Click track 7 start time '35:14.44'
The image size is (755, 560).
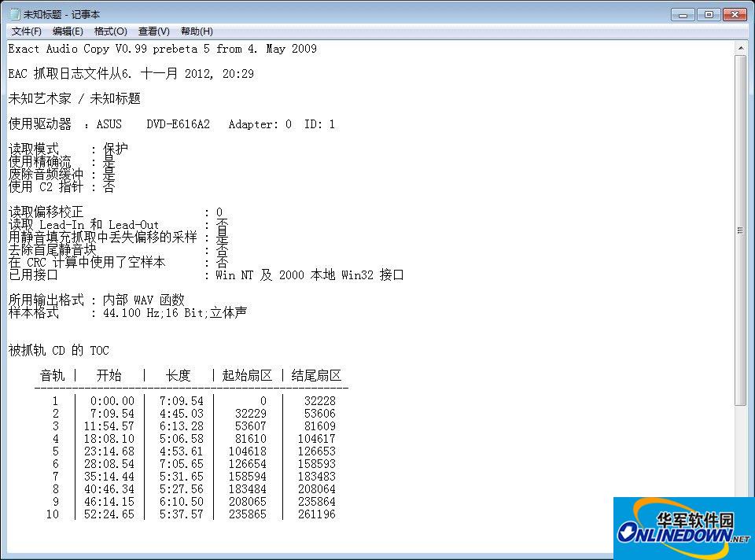click(x=109, y=476)
